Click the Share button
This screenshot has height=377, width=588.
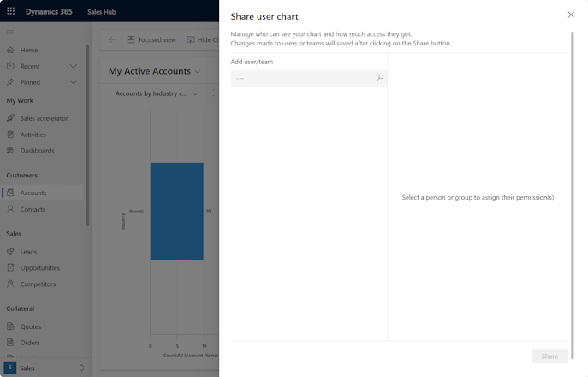tap(549, 356)
